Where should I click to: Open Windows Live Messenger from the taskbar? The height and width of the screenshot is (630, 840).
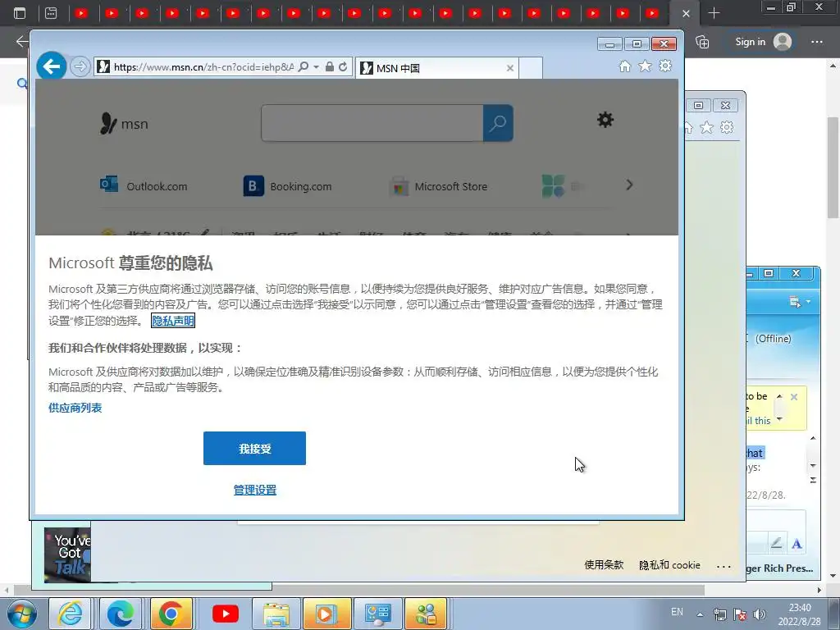click(426, 614)
